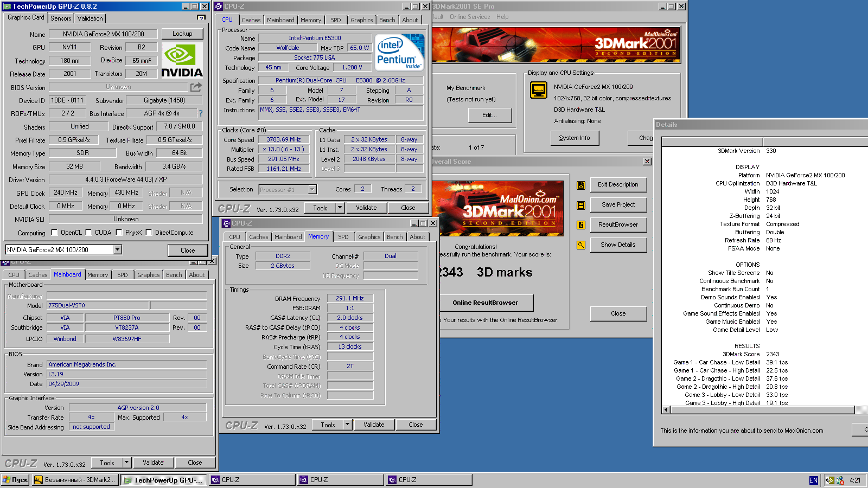Open Tools dropdown arrow in CPU-Z CPU window
The width and height of the screenshot is (868, 488).
(x=340, y=208)
